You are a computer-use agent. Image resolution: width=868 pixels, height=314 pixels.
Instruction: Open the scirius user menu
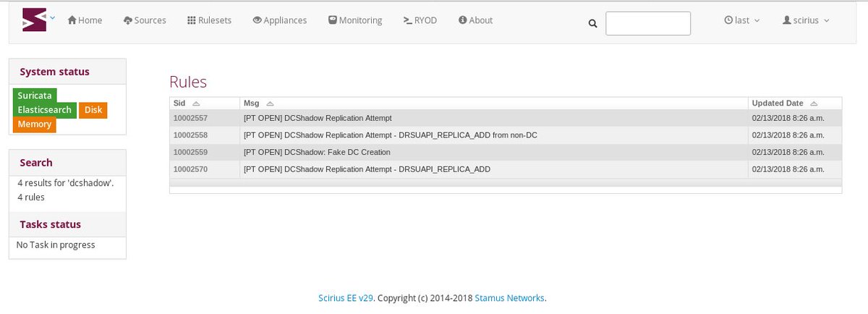click(806, 20)
